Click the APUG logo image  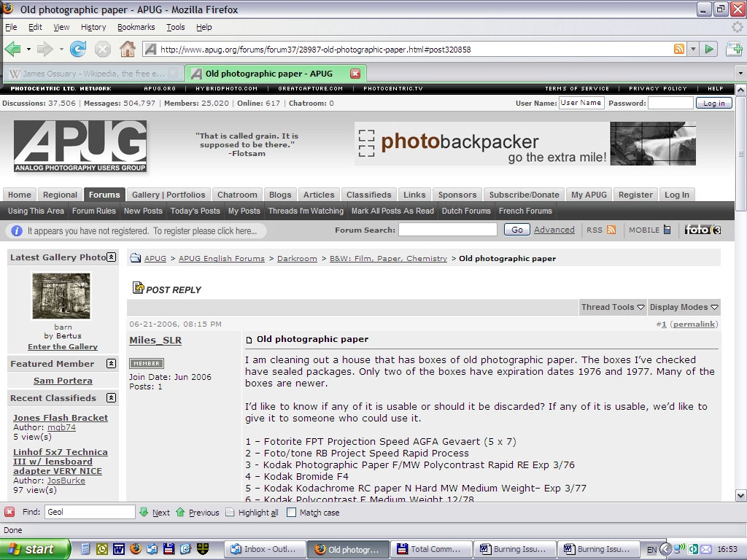(80, 146)
